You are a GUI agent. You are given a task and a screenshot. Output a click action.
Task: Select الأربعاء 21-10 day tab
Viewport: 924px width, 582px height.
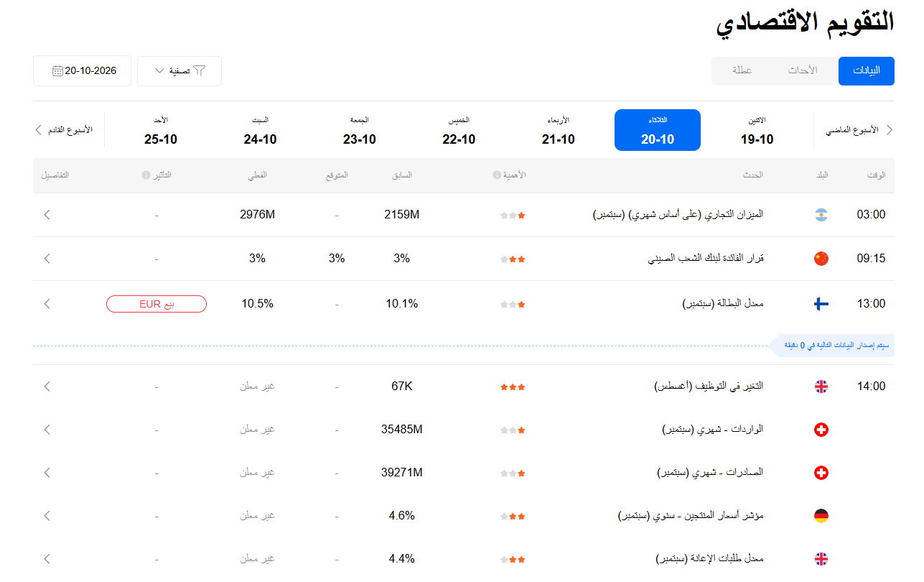click(558, 130)
